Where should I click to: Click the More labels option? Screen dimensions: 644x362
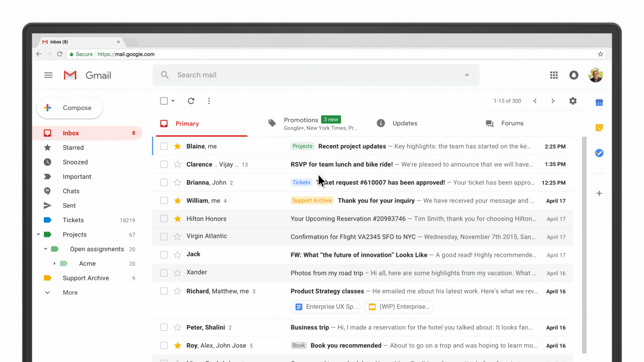[x=69, y=292]
